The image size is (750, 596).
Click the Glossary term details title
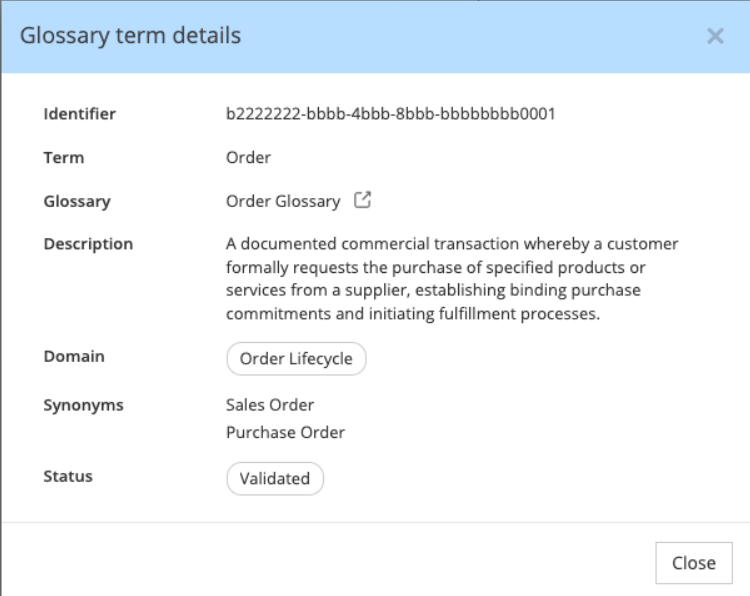131,37
